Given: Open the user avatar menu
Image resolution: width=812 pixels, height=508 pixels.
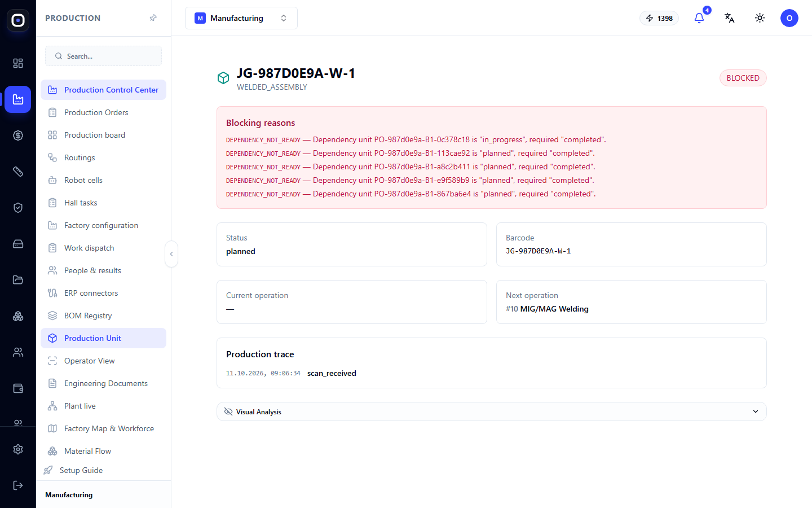Looking at the screenshot, I should 789,18.
